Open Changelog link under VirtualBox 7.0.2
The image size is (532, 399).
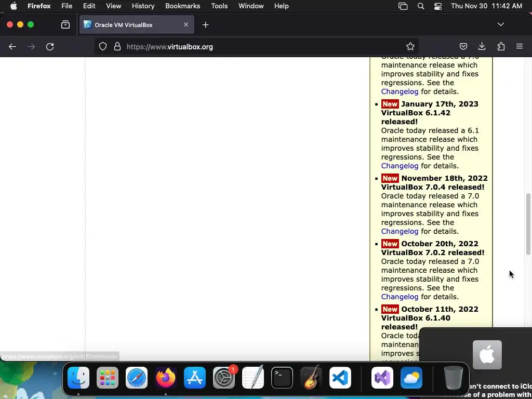[x=400, y=297]
